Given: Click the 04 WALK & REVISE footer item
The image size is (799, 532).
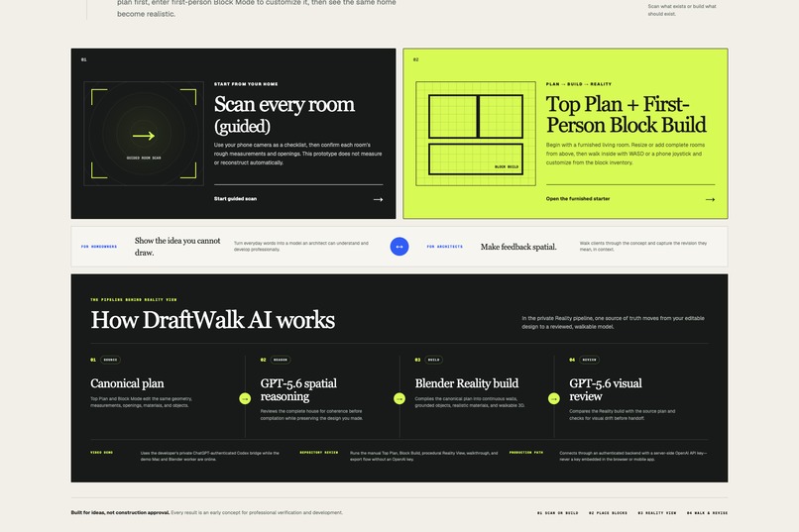Looking at the screenshot, I should point(707,512).
